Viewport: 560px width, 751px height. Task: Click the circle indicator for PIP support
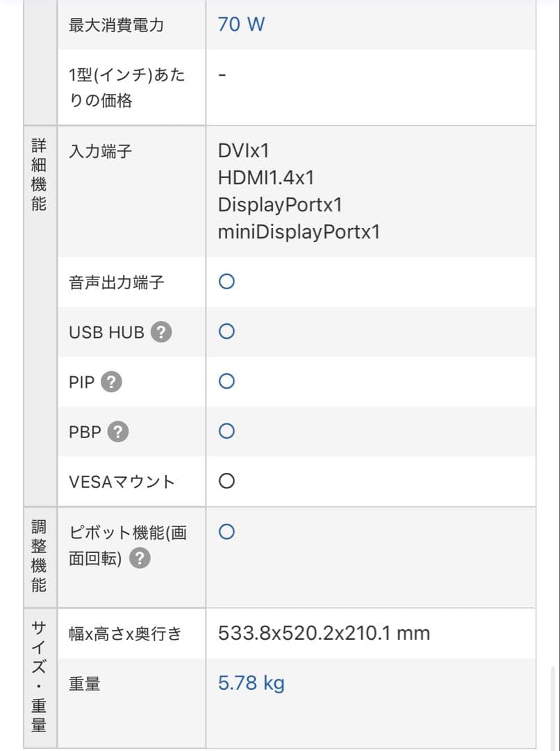tap(224, 381)
